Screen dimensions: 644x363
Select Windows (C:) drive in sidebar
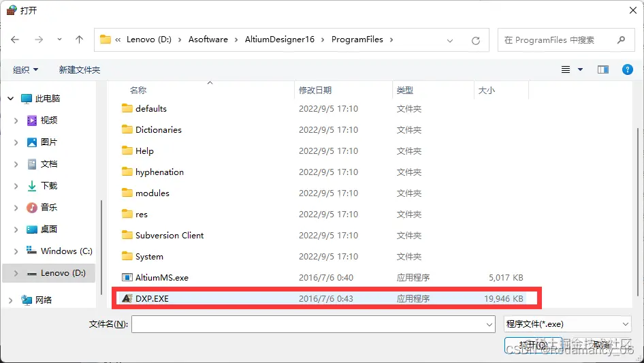point(67,251)
